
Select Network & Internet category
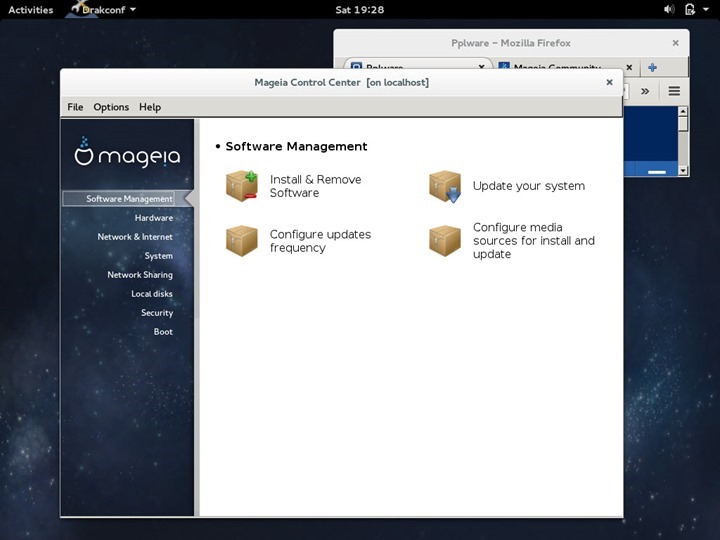[135, 236]
